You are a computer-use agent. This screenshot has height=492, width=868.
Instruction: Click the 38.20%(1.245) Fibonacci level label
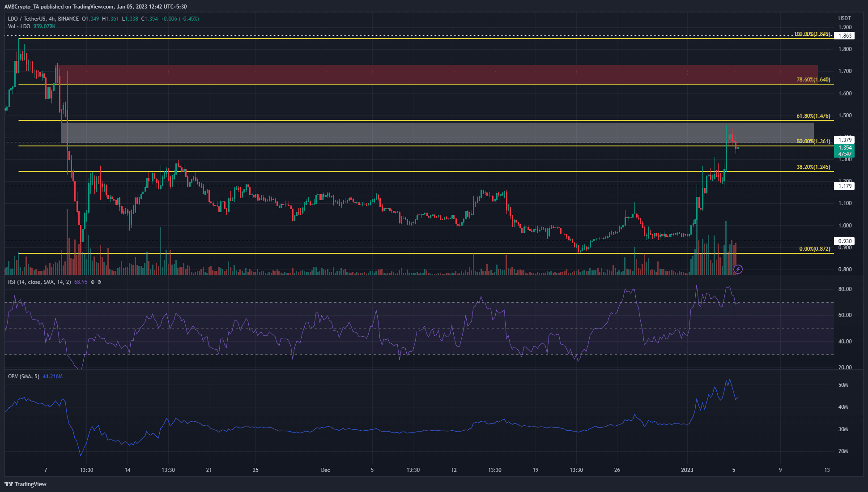[x=813, y=167]
